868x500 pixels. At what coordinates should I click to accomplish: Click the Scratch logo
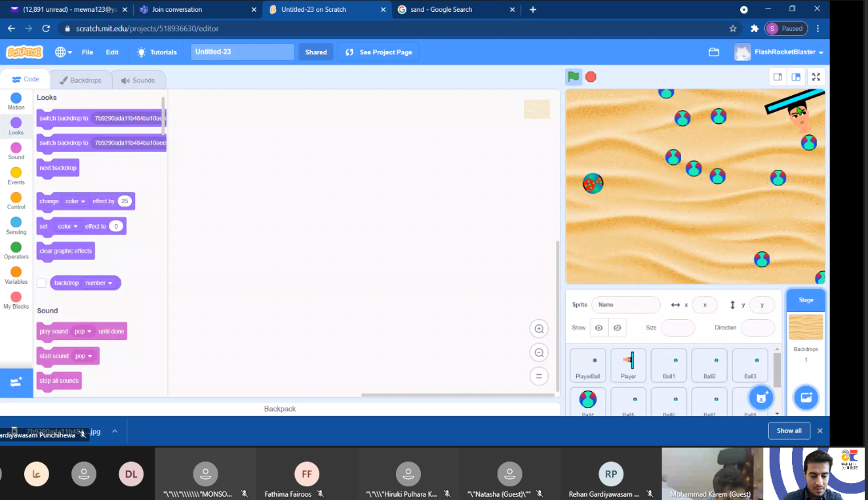pyautogui.click(x=25, y=52)
